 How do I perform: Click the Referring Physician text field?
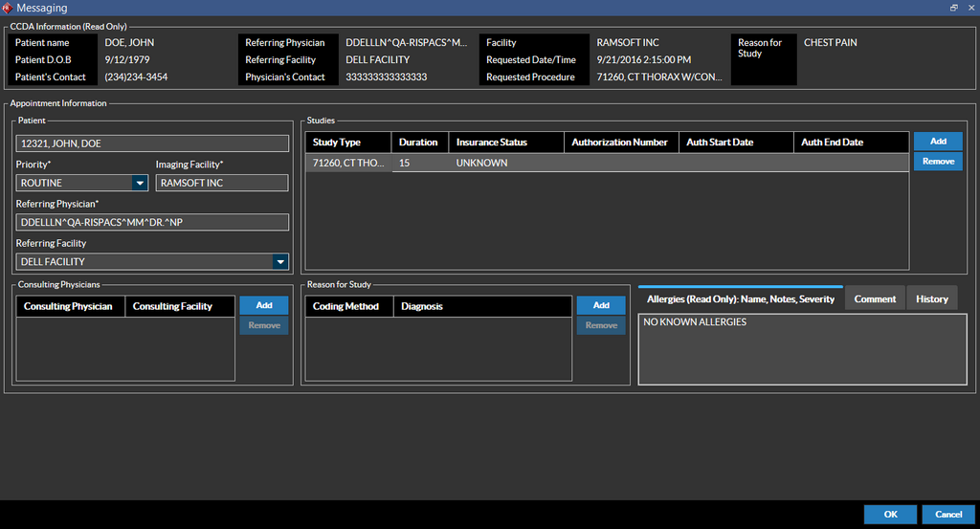click(x=152, y=222)
